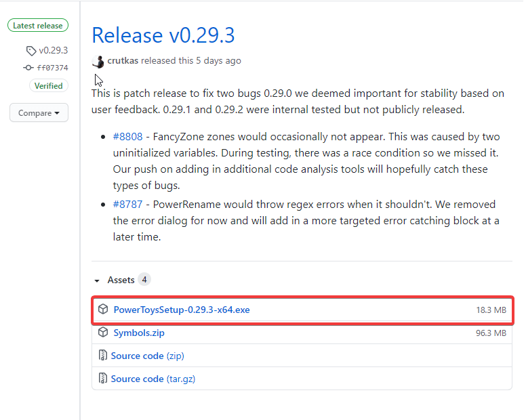Open the Compare dropdown
Image resolution: width=526 pixels, height=420 pixels.
click(39, 113)
